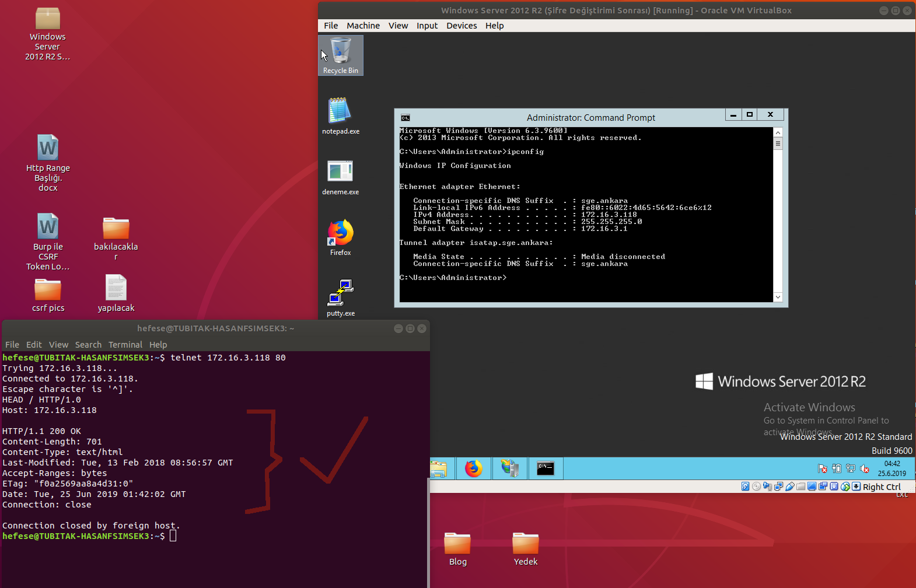This screenshot has height=588, width=916.
Task: Select putty.exe on the VM desktop
Action: (x=341, y=298)
